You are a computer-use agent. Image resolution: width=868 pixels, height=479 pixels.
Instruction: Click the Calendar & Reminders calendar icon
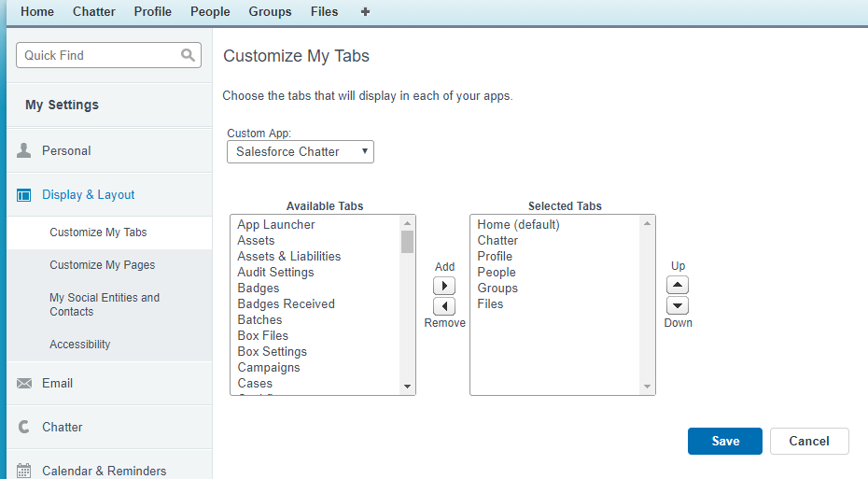24,471
